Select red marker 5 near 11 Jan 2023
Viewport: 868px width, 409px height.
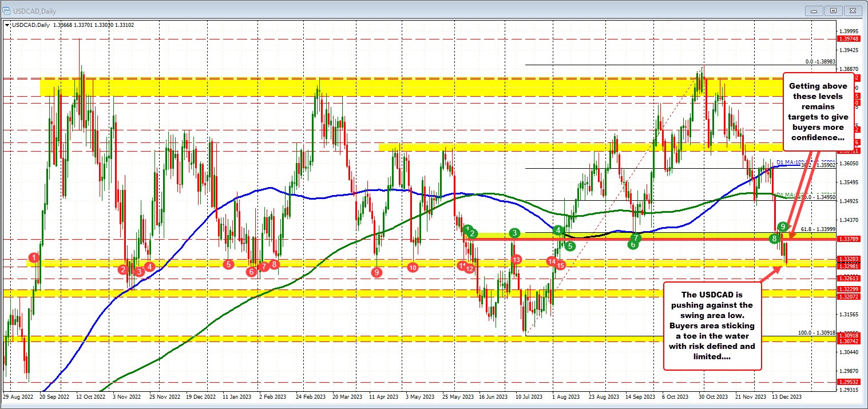(x=228, y=264)
